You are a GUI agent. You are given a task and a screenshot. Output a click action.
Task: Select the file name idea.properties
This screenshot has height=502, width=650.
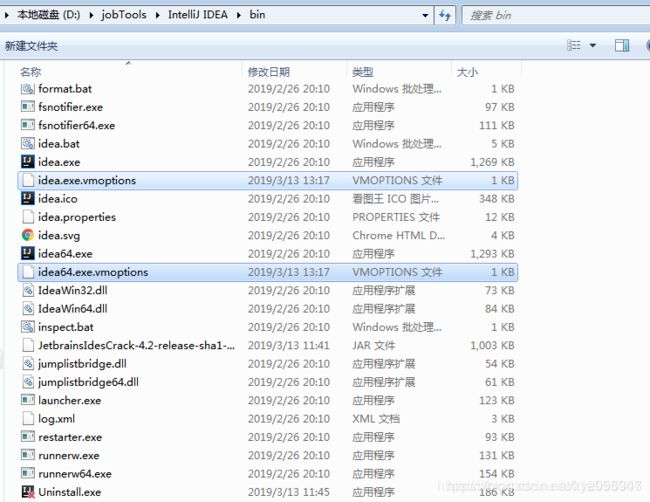click(x=77, y=217)
